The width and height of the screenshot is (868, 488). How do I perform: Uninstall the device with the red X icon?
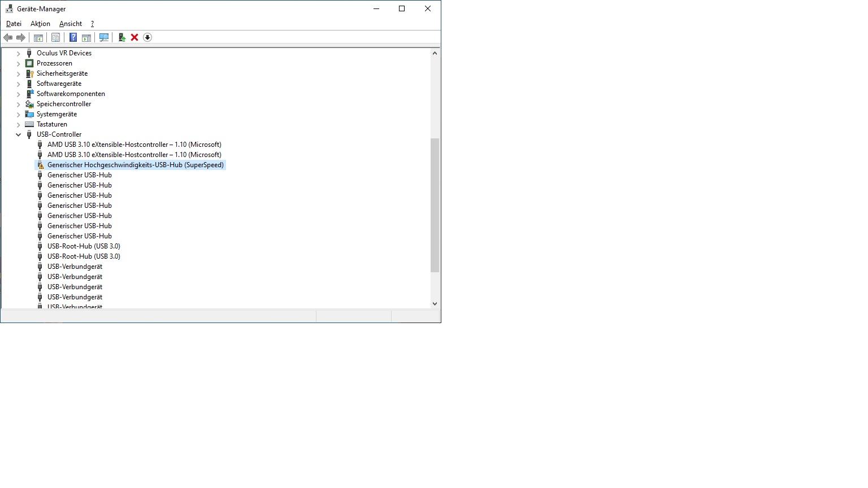click(x=134, y=37)
